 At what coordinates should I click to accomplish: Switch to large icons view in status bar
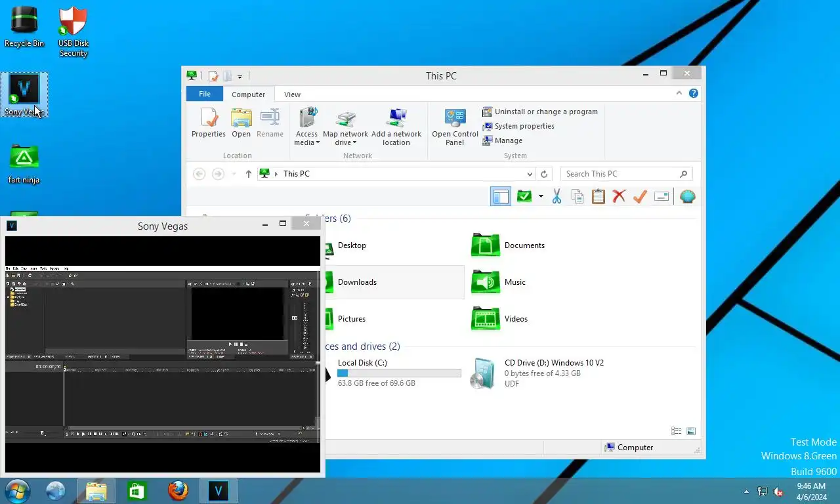coord(690,431)
